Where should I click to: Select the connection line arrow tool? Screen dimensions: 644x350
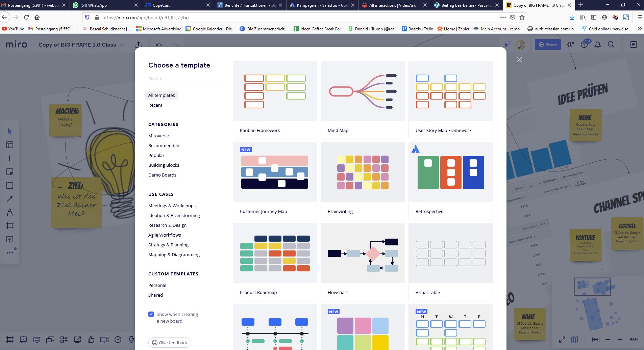click(10, 199)
